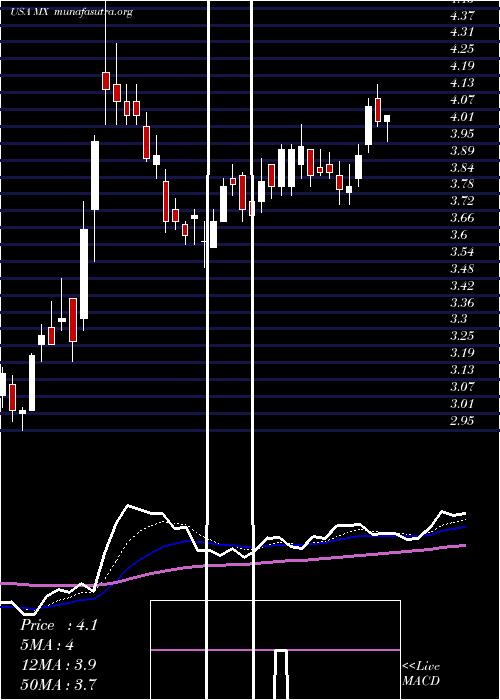Click the 4.07 price axis label
The height and width of the screenshot is (700, 500).
[x=462, y=100]
